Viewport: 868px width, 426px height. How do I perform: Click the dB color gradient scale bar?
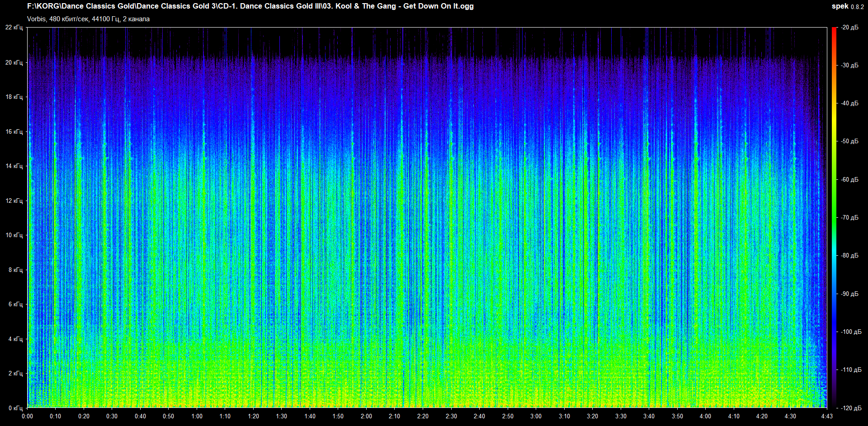click(834, 218)
